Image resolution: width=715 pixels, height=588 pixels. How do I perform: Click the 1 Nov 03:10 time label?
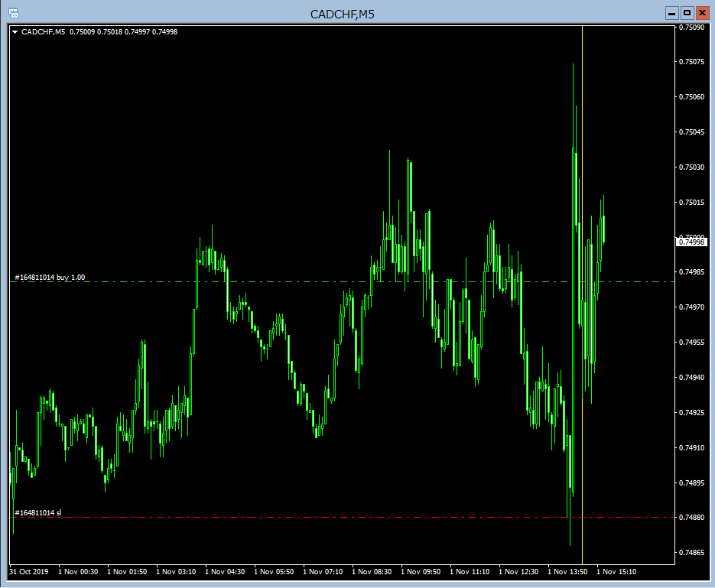pyautogui.click(x=176, y=572)
